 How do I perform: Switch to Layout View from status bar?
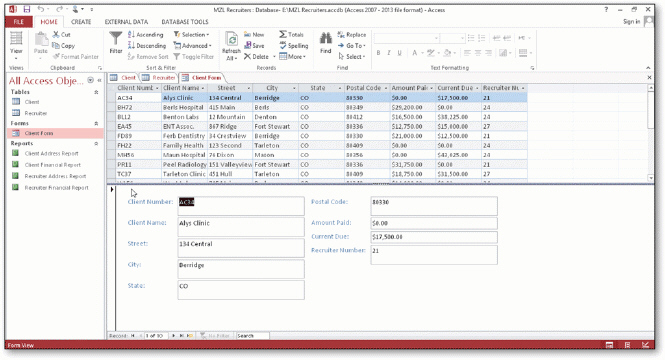click(627, 345)
